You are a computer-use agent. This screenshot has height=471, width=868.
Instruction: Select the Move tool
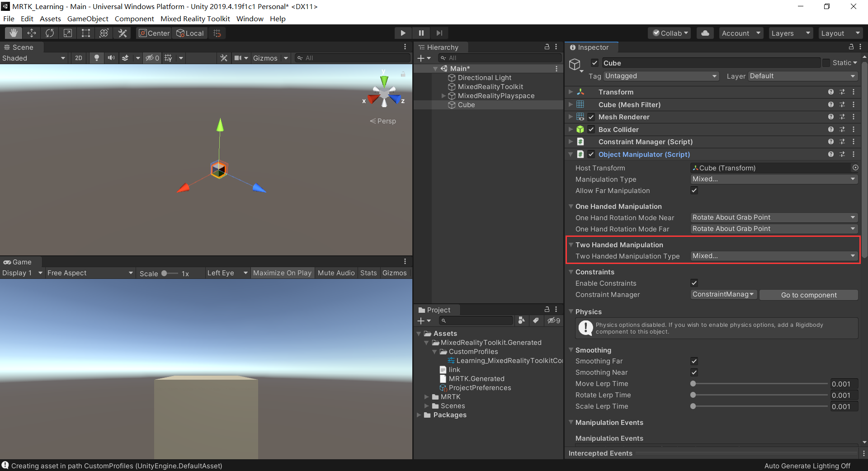point(32,33)
